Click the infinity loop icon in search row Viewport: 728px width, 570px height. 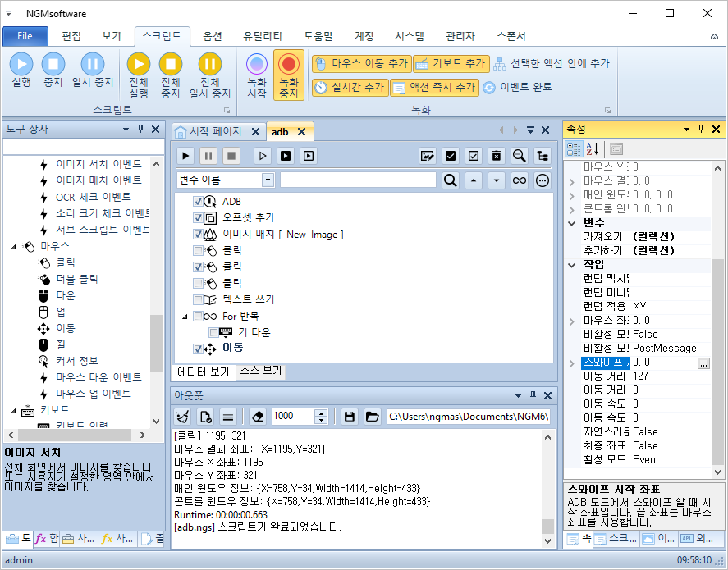pyautogui.click(x=519, y=180)
